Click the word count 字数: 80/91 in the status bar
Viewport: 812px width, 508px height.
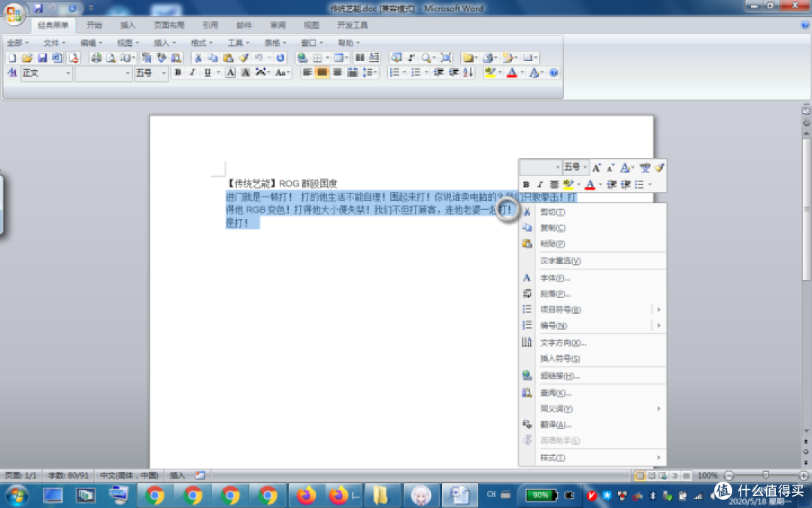[x=68, y=476]
